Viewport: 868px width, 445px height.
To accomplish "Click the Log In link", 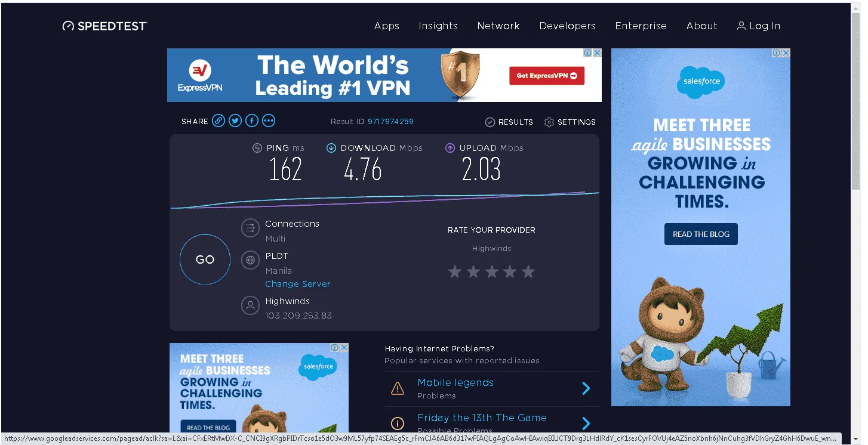I will point(759,26).
